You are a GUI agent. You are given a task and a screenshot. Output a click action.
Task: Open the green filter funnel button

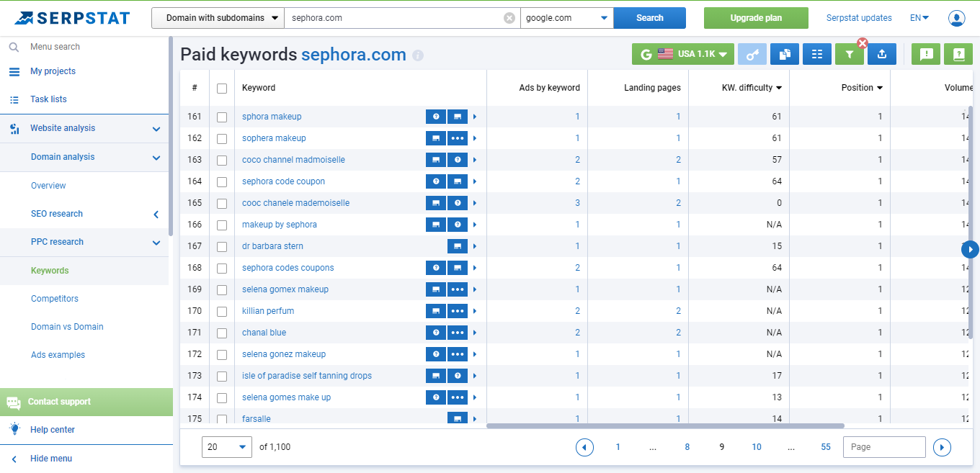850,54
